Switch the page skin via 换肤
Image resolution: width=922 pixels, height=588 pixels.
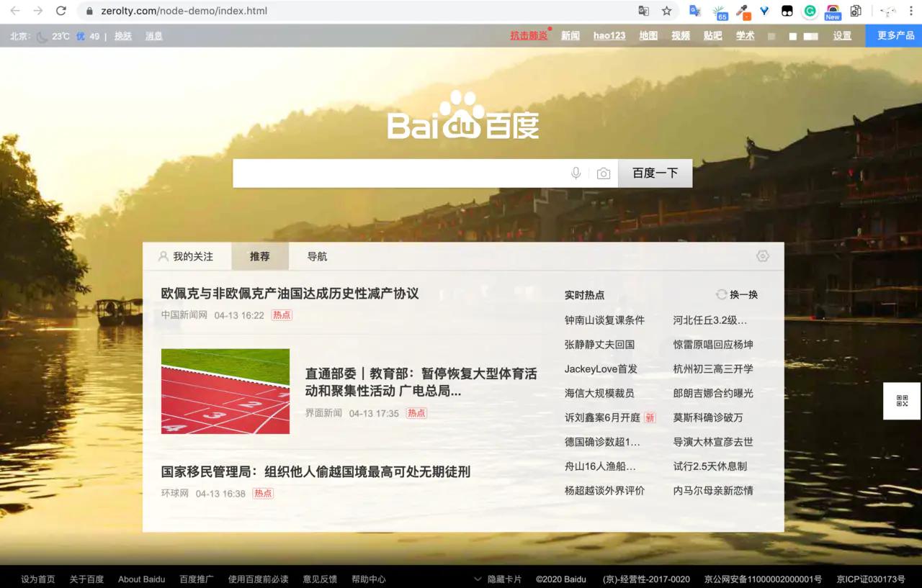click(x=122, y=35)
